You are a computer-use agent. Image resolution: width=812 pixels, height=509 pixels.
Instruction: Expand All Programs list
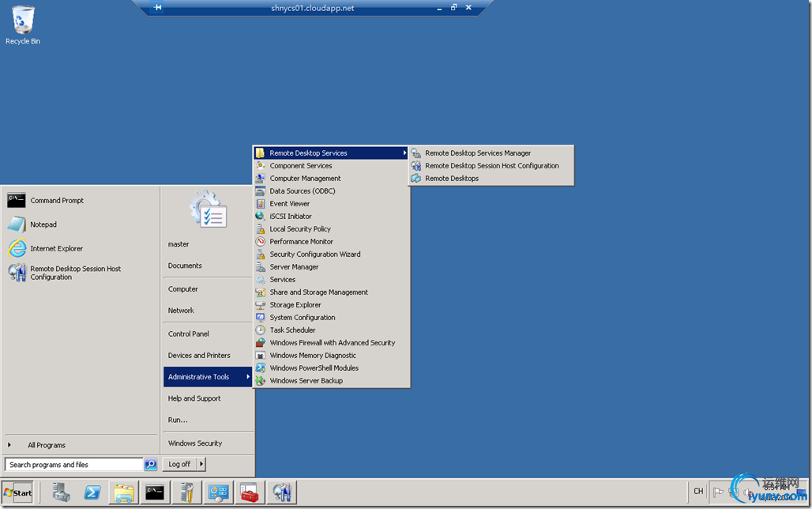tap(81, 445)
